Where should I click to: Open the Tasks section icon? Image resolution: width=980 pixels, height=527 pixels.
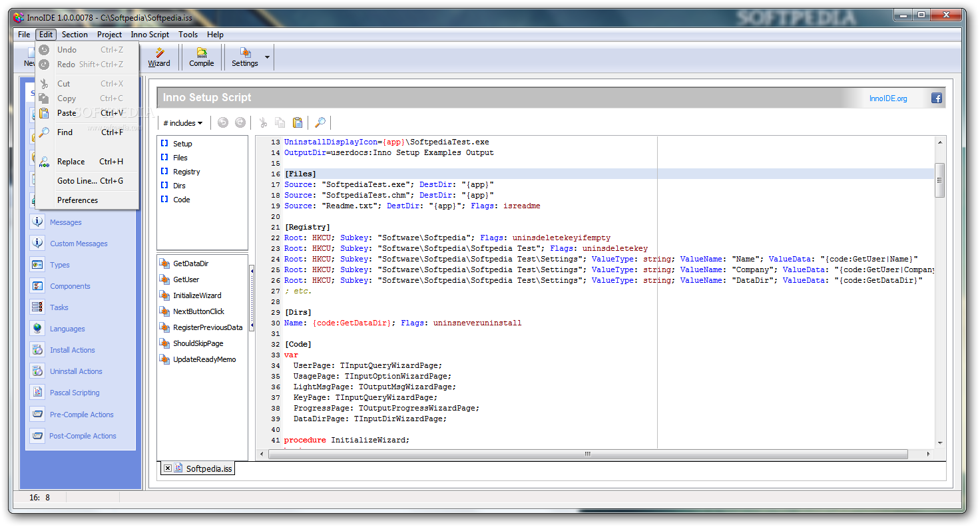[38, 307]
